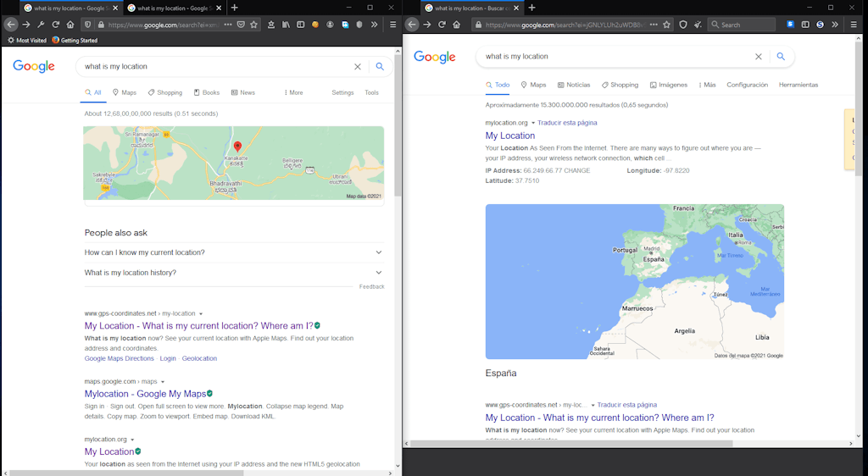Go back in the right Firefox window
Image resolution: width=868 pixels, height=476 pixels.
[x=412, y=25]
